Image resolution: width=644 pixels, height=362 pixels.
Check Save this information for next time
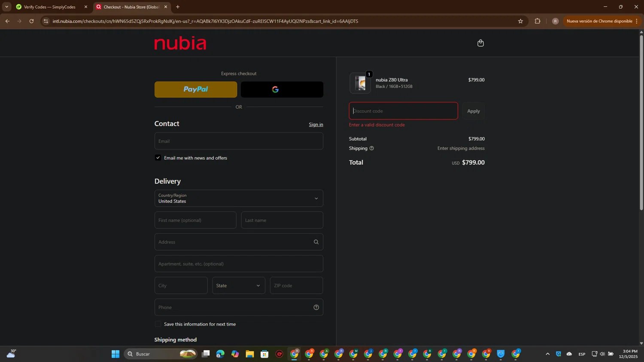tap(158, 324)
